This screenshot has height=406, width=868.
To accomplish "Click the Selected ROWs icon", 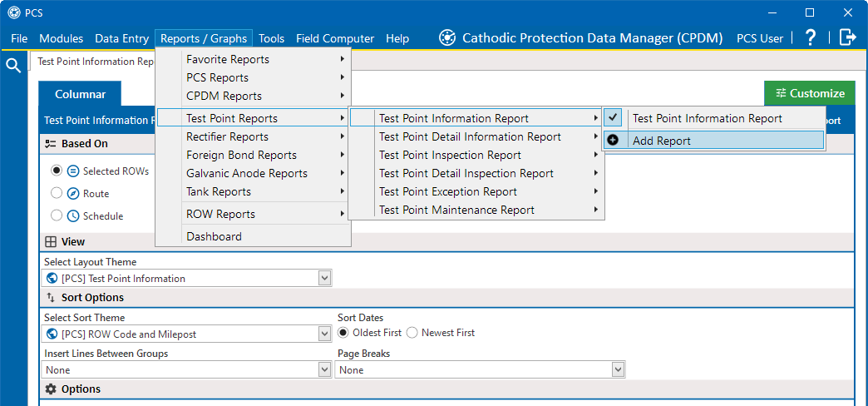I will pos(73,171).
